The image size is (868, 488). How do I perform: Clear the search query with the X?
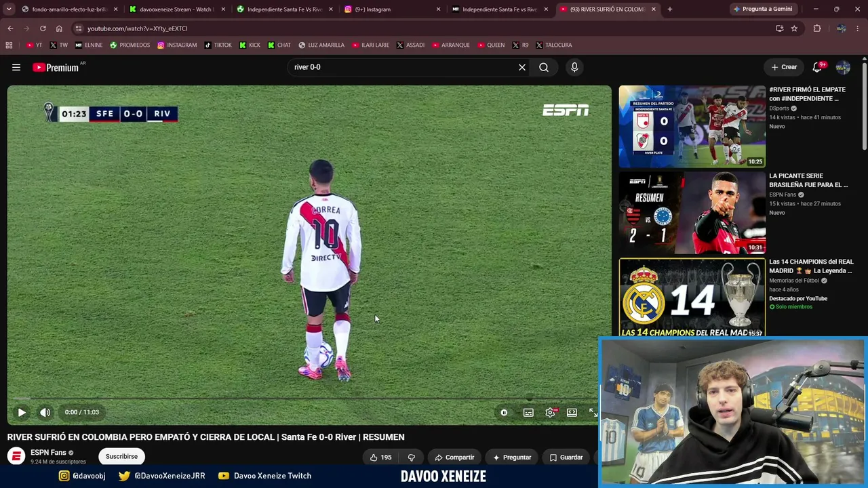[522, 67]
